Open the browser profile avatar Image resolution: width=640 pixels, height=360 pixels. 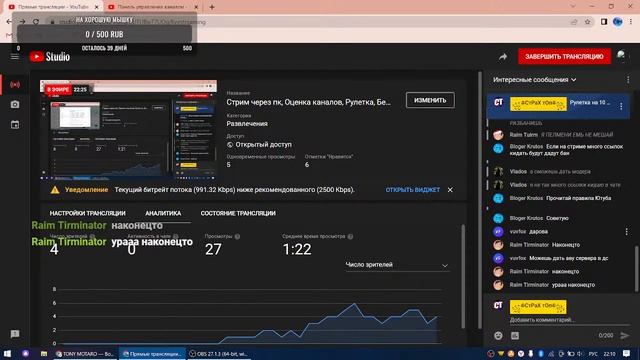tap(617, 22)
